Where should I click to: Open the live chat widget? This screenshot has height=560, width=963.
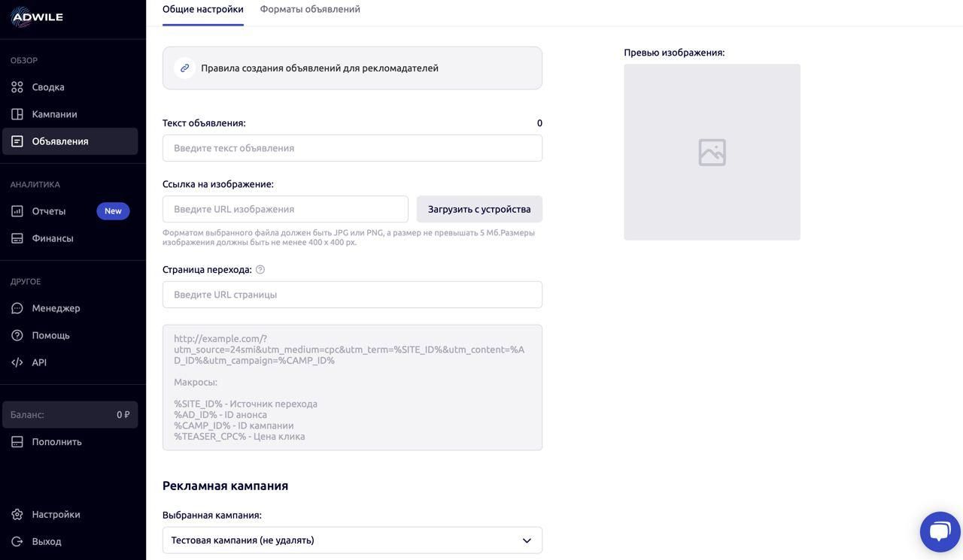pos(940,532)
